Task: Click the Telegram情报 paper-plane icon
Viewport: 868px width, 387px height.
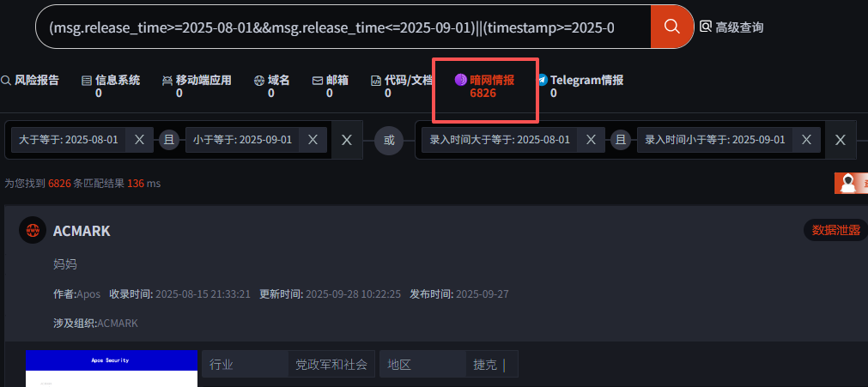Action: [542, 81]
